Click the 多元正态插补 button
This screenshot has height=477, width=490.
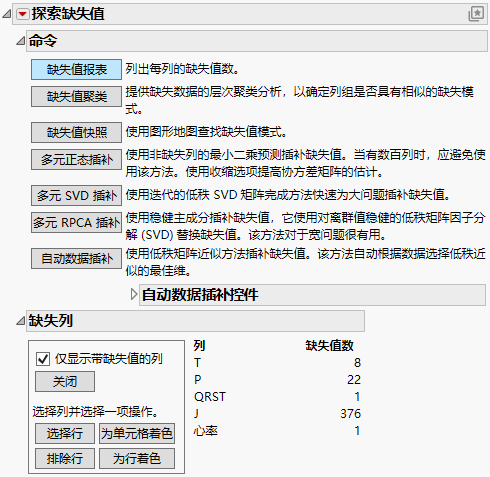coord(76,159)
